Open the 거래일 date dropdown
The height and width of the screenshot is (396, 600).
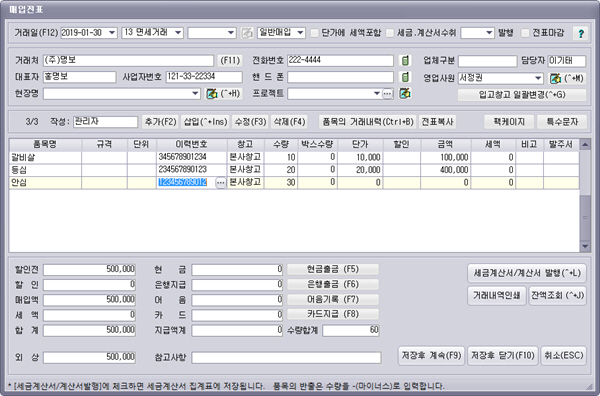pos(112,33)
